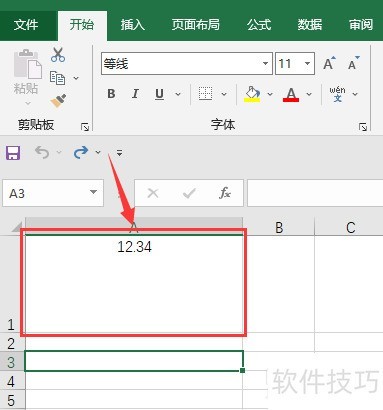Apply red font color

[291, 94]
